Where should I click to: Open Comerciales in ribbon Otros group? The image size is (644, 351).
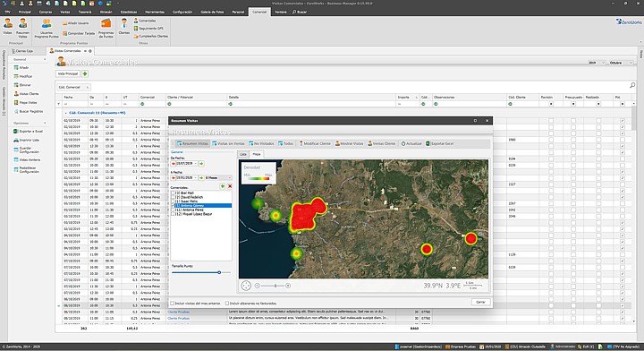pos(145,21)
